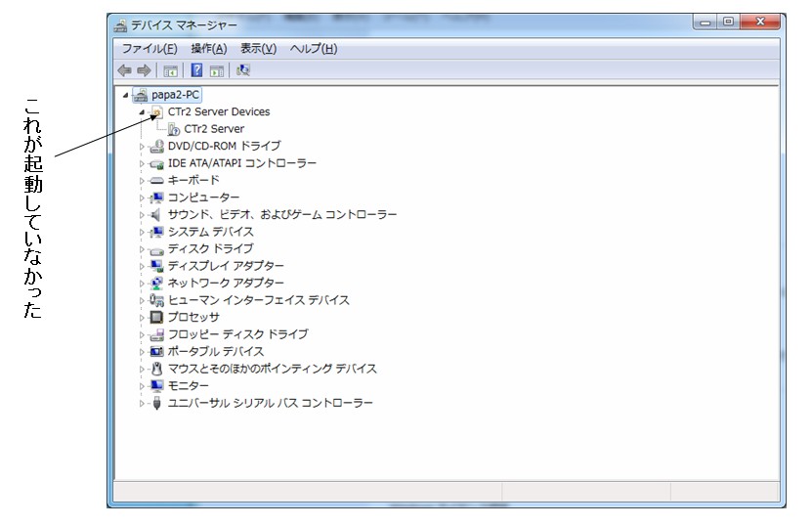Click the CTr2 Server device icon
The width and height of the screenshot is (812, 526).
pyautogui.click(x=174, y=129)
